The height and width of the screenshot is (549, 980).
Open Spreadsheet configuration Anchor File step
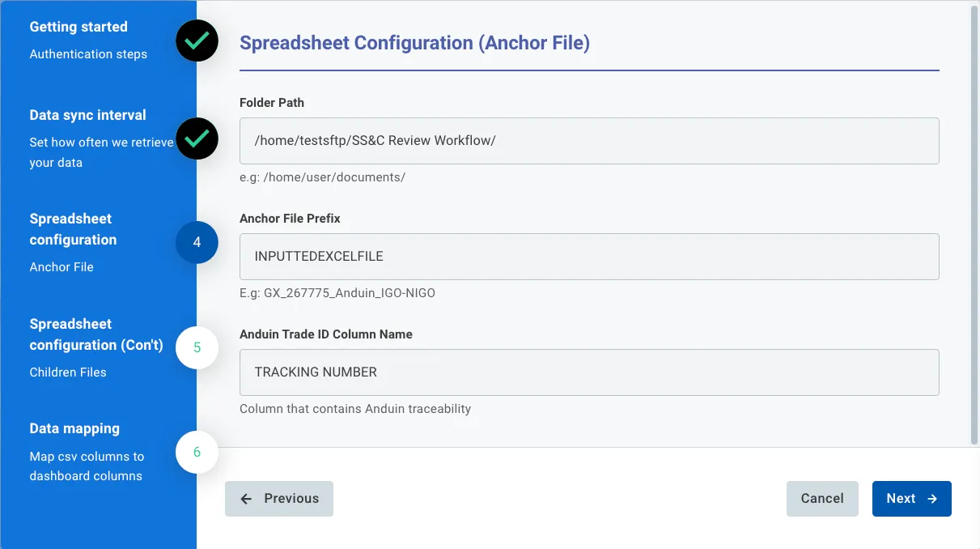click(73, 229)
